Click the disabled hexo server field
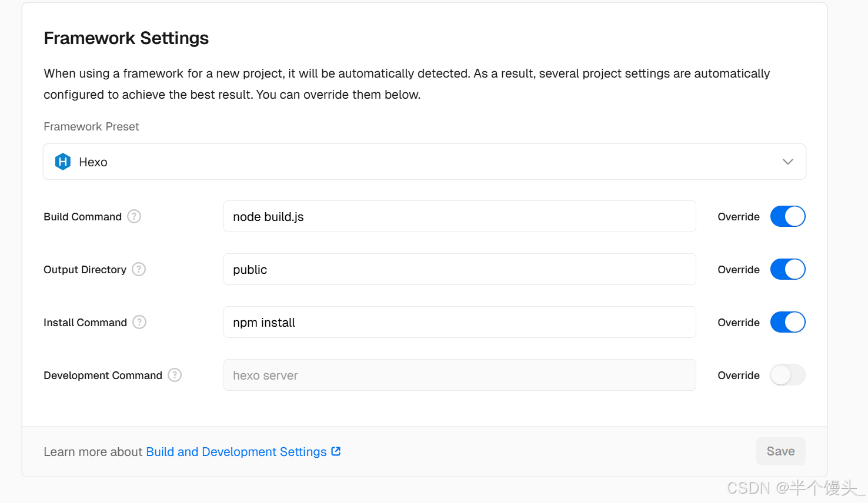Image resolution: width=868 pixels, height=503 pixels. pyautogui.click(x=459, y=375)
